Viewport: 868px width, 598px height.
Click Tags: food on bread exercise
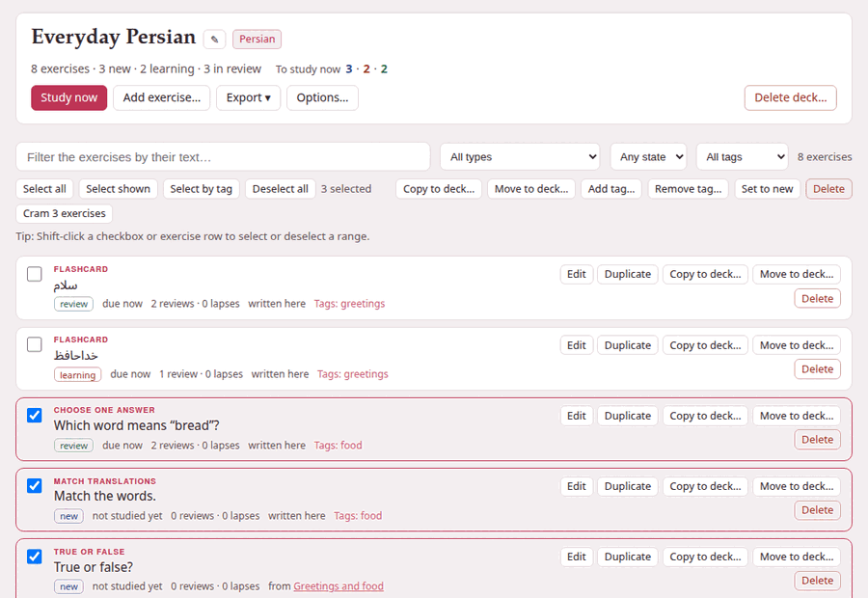click(x=338, y=446)
